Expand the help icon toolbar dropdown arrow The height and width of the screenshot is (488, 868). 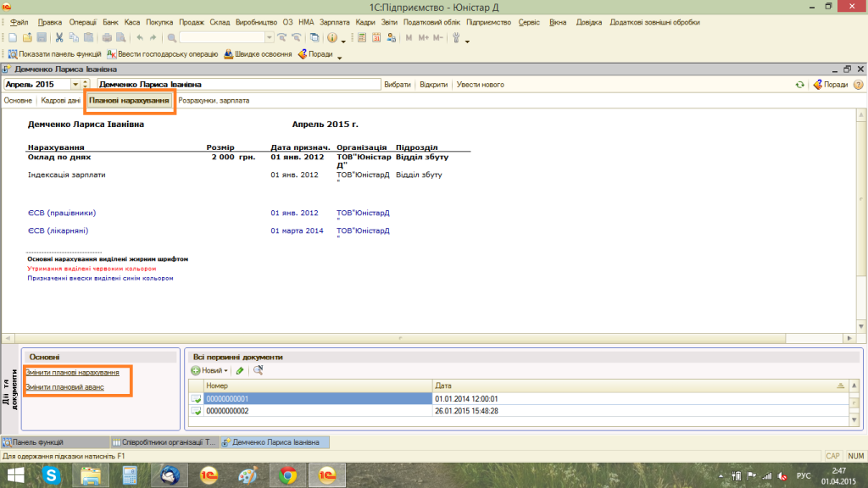point(343,42)
